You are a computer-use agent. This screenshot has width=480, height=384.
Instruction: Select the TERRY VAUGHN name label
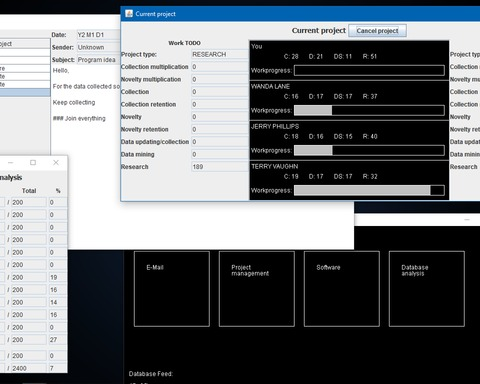point(275,166)
